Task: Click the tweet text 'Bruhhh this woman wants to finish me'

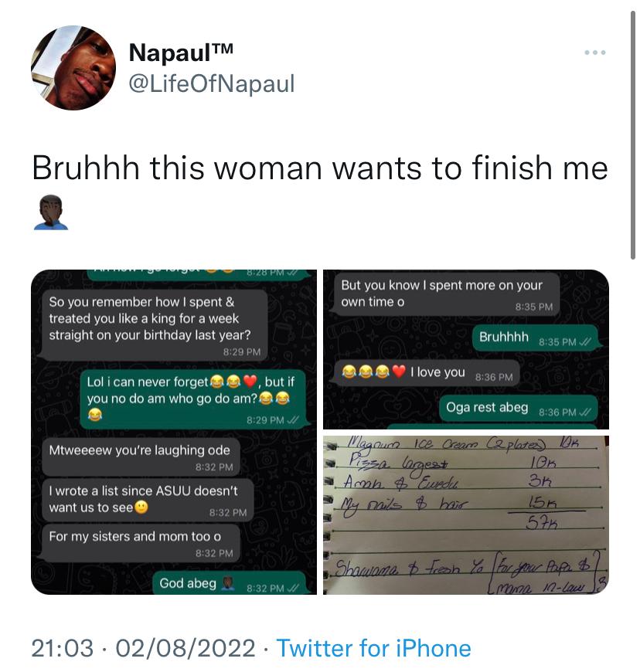Action: [x=319, y=168]
